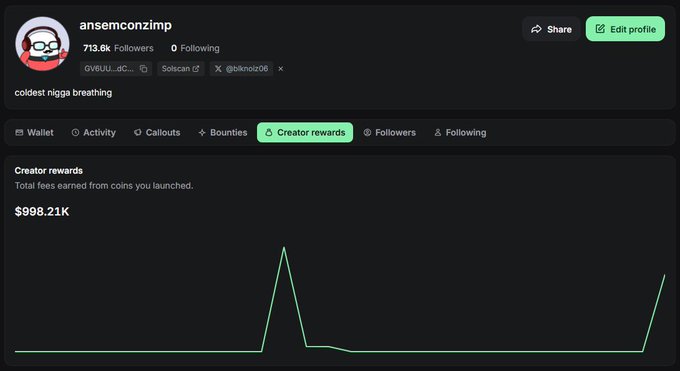The height and width of the screenshot is (371, 680).
Task: Click the 713.6k Followers count
Action: pos(118,48)
